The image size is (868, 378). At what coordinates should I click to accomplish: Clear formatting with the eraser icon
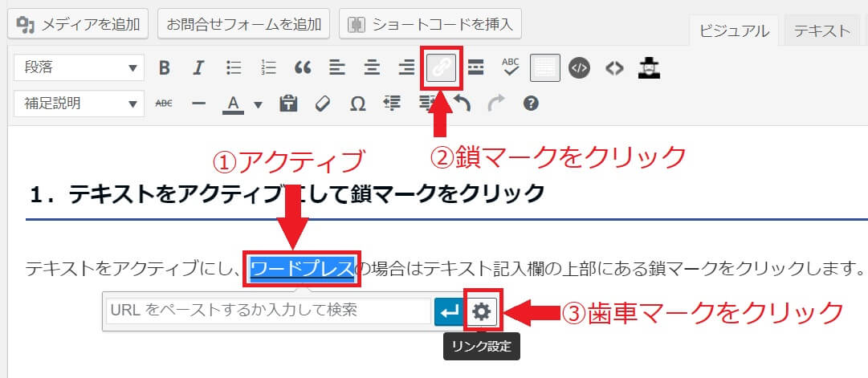[323, 104]
